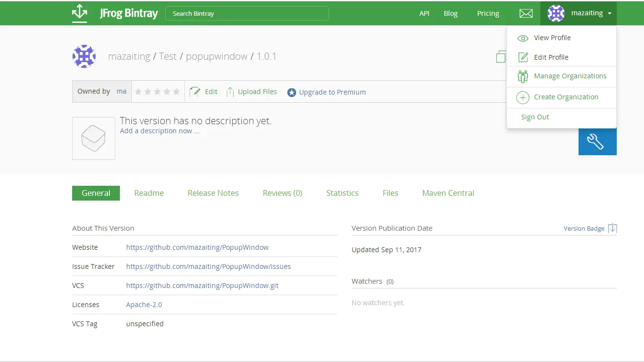Click the 'No watchers yet.' text
Image resolution: width=644 pixels, height=362 pixels.
tap(378, 303)
